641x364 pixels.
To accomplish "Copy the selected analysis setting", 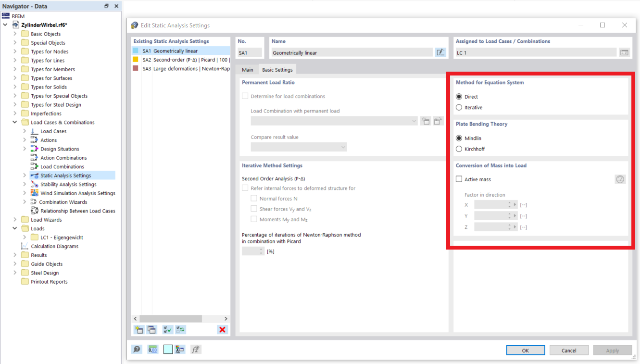I will pyautogui.click(x=151, y=330).
